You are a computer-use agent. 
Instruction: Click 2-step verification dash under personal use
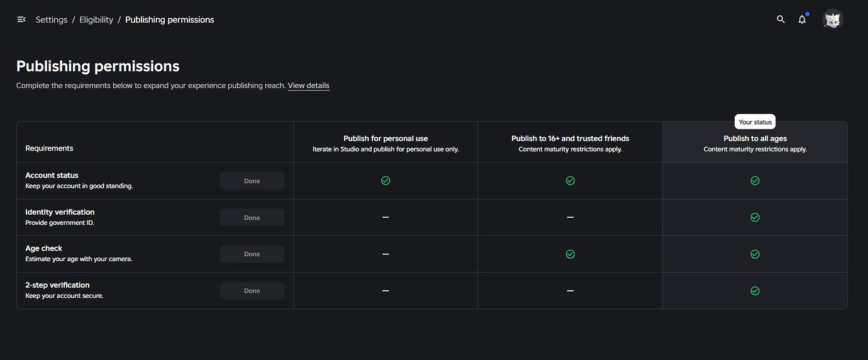pos(386,291)
